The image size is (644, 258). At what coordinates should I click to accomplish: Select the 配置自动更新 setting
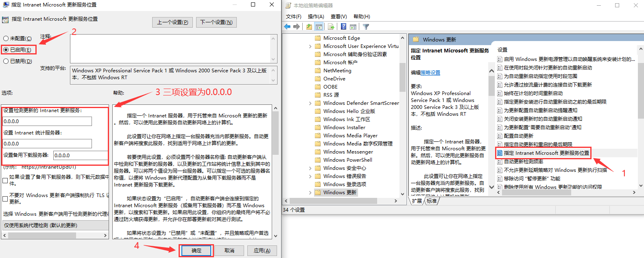coord(518,136)
